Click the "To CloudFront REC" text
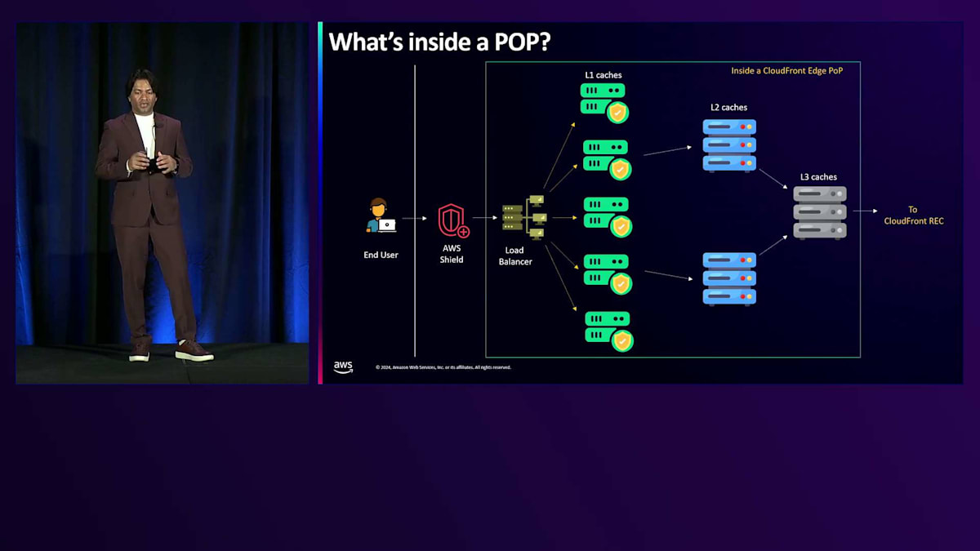Viewport: 980px width, 551px height. tap(914, 216)
